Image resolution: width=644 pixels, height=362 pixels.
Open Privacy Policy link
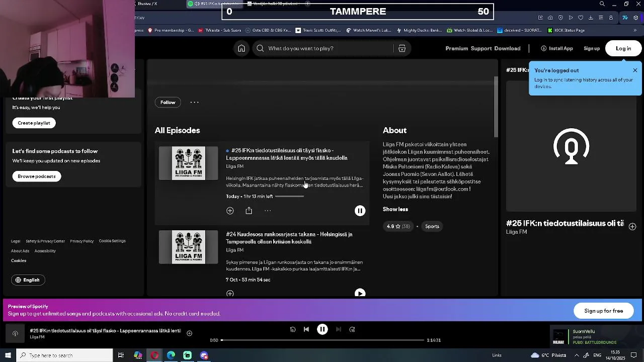point(82,241)
